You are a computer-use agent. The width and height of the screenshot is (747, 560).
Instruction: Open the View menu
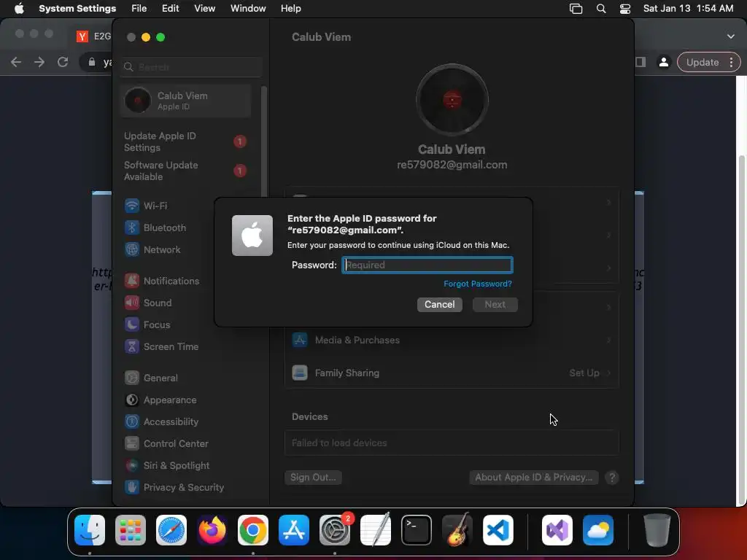point(205,9)
